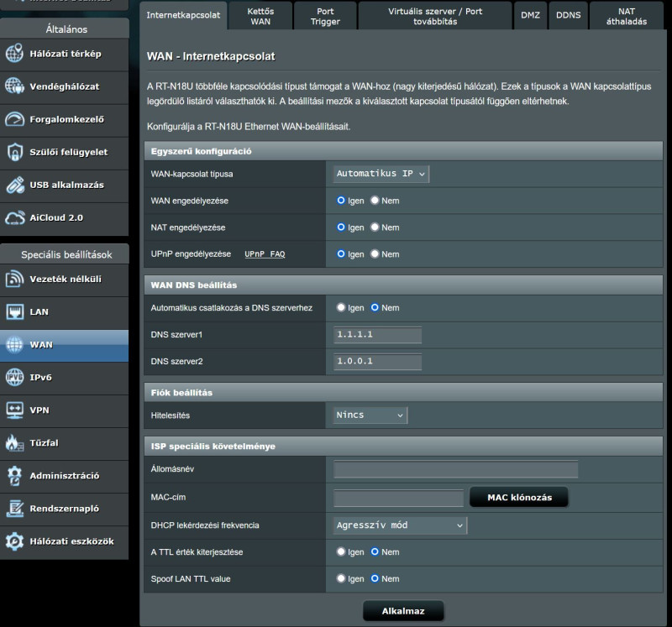
Task: Open the VPN sidebar icon
Action: [x=15, y=410]
